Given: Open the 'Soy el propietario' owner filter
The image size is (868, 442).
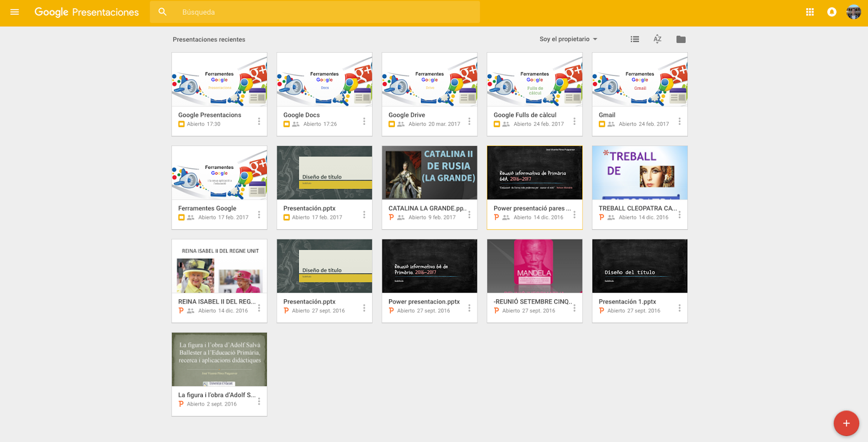Looking at the screenshot, I should click(569, 39).
